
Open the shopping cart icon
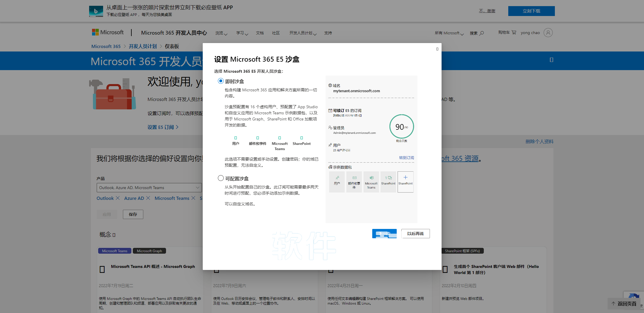[514, 33]
